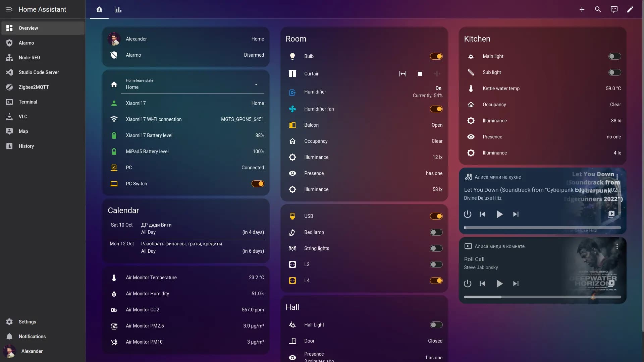Seek in the Let You Down progress bar
The width and height of the screenshot is (644, 362).
pyautogui.click(x=542, y=228)
